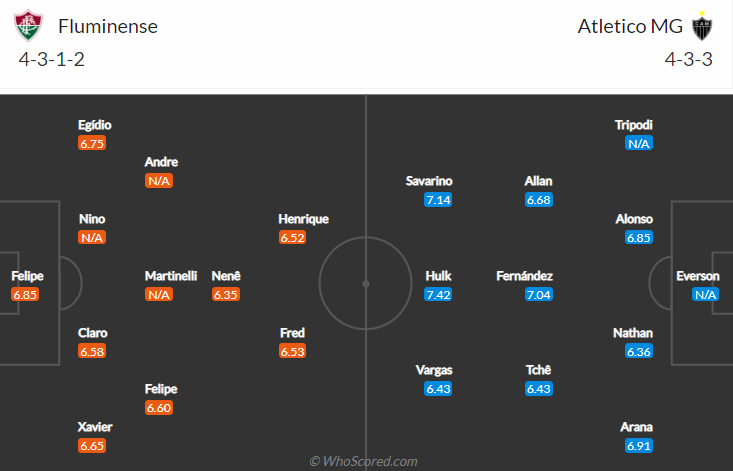Select Savarino's 7.14 rating badge
Viewport: 733px width, 471px height.
[x=438, y=200]
